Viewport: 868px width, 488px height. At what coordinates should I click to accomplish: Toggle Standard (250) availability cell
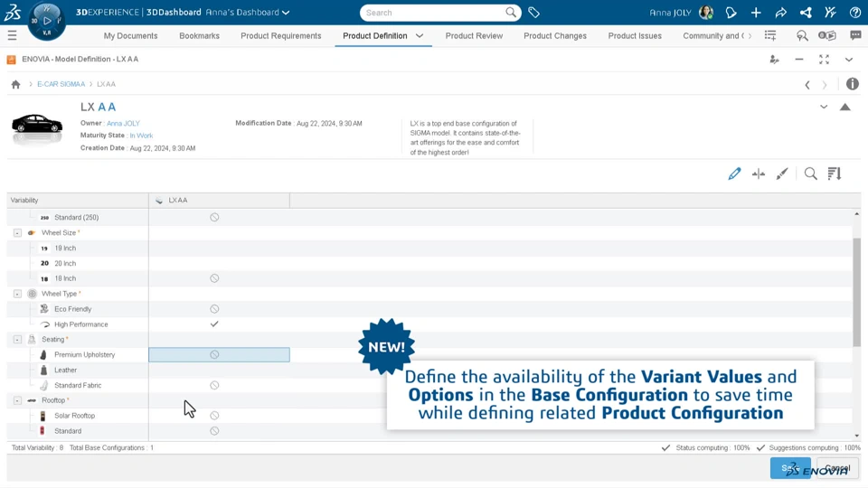coord(214,218)
